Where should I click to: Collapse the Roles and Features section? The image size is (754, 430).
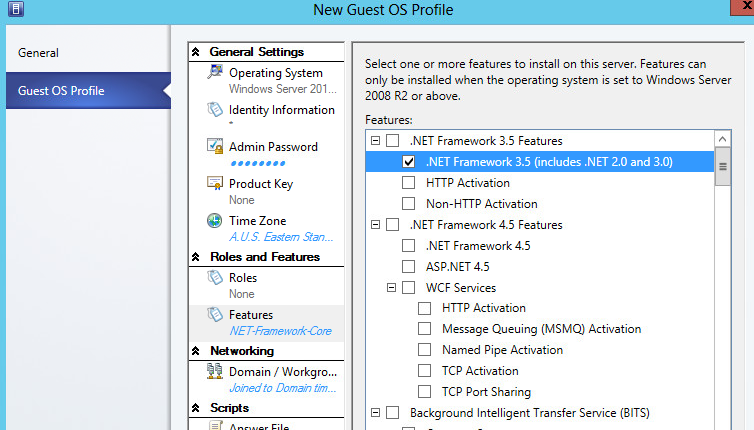196,257
